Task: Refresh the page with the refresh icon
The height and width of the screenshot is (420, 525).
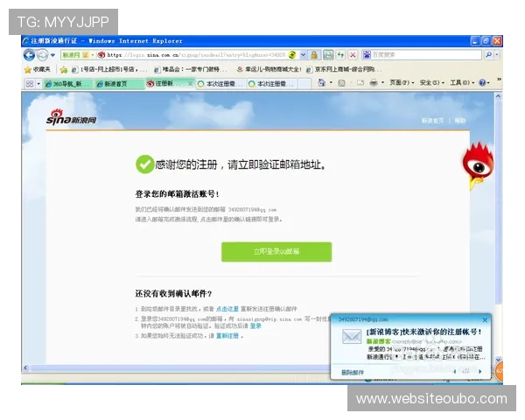Action: point(340,55)
